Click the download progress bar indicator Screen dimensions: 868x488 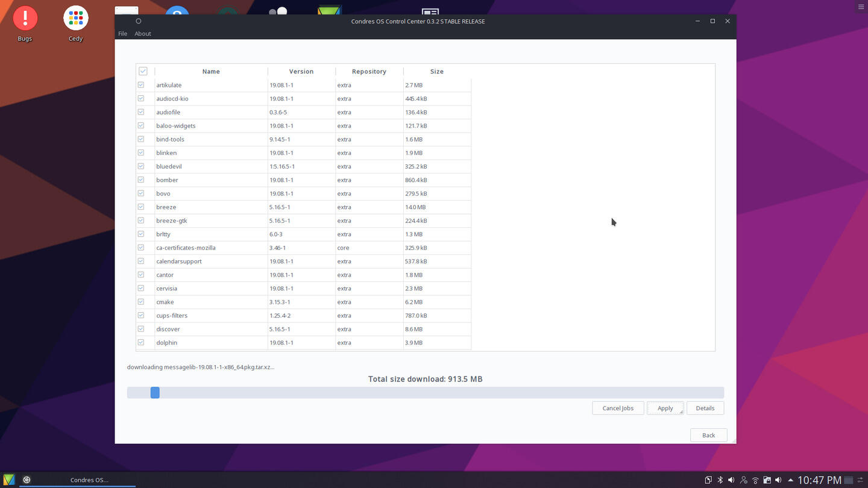(155, 393)
